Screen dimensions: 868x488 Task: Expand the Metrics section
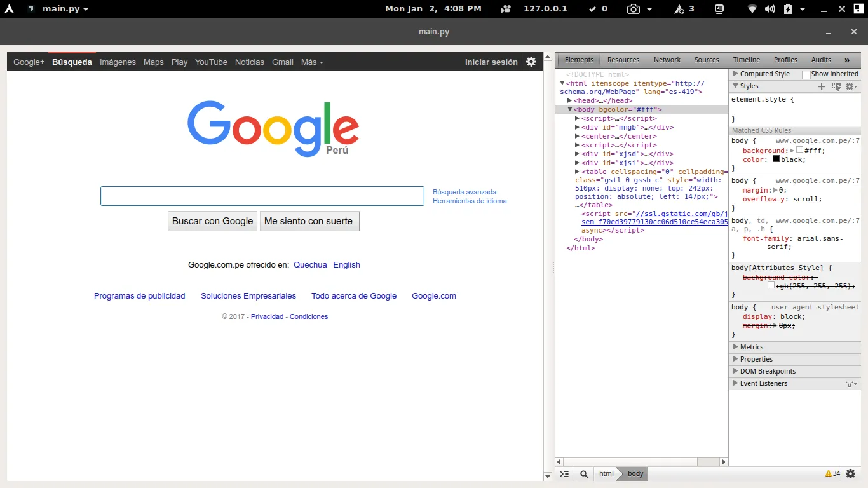point(735,347)
